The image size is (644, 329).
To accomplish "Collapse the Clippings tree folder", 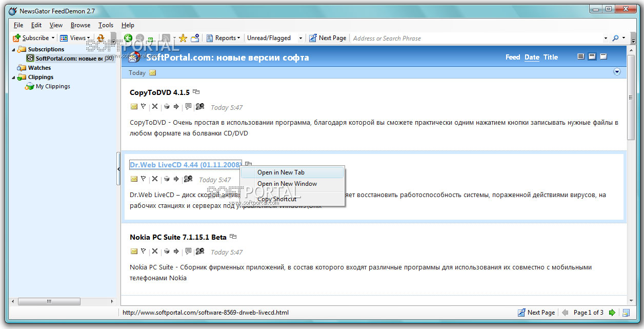I will click(x=14, y=77).
